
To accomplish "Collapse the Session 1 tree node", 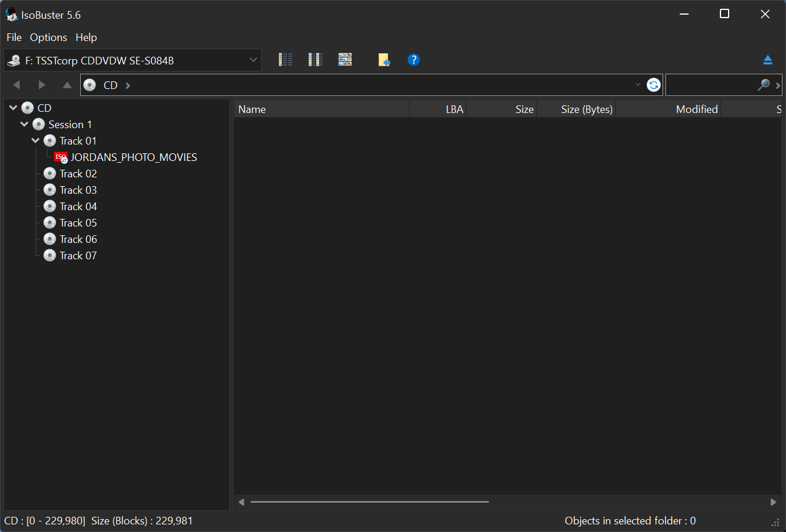I will coord(24,124).
